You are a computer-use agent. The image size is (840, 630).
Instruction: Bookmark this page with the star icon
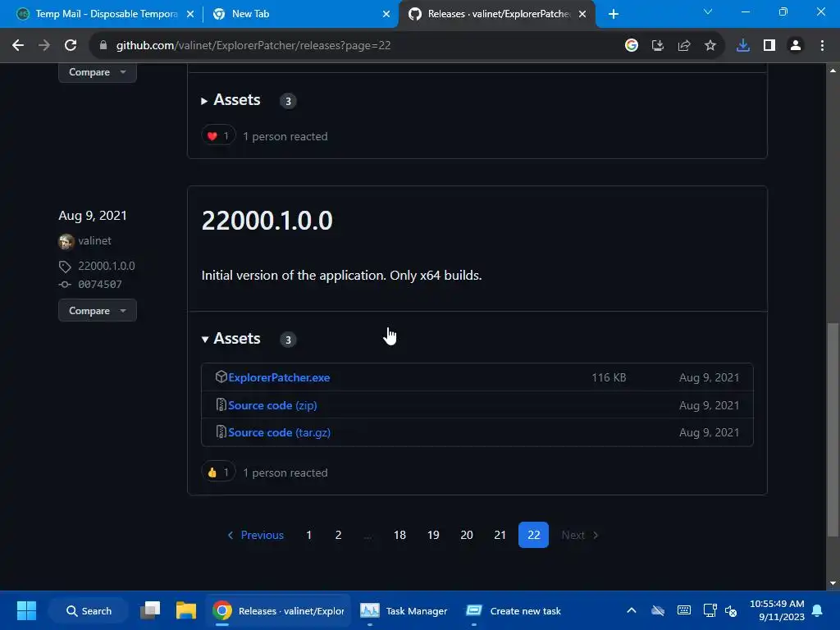pos(710,46)
